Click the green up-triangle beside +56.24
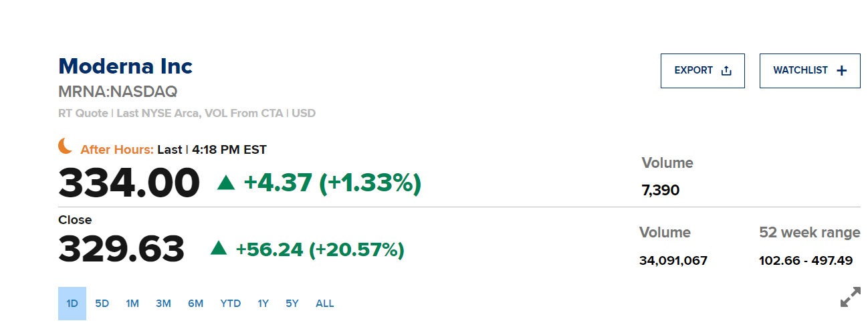This screenshot has width=868, height=323. (219, 249)
